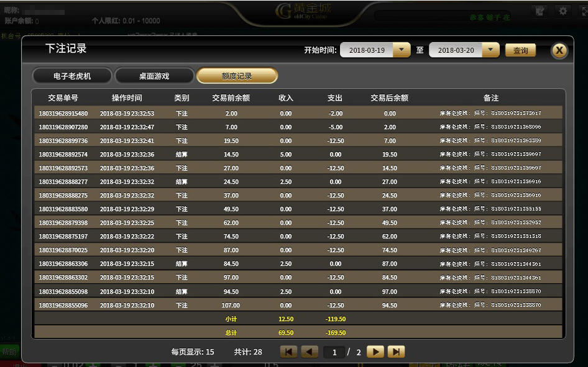Click the 帮助 help button behind the dialog
The width and height of the screenshot is (588, 367).
click(x=9, y=351)
